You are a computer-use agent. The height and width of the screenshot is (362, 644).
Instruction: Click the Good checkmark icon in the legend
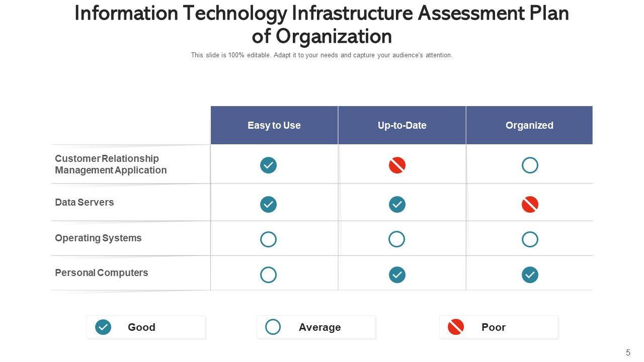click(103, 327)
